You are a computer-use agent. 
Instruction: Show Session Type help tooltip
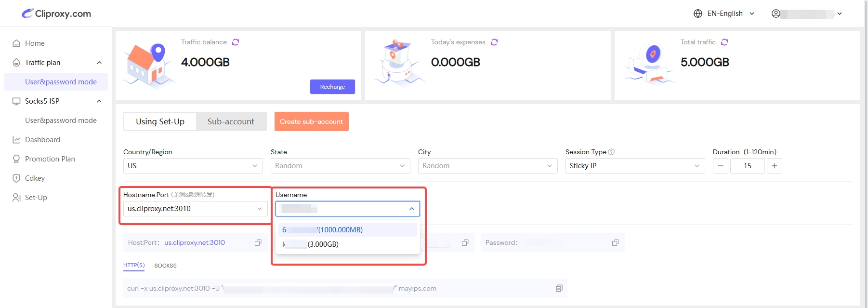click(x=611, y=152)
